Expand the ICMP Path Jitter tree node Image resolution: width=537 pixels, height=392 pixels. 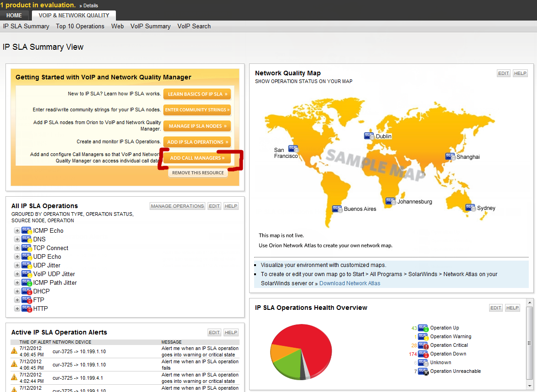pyautogui.click(x=17, y=282)
